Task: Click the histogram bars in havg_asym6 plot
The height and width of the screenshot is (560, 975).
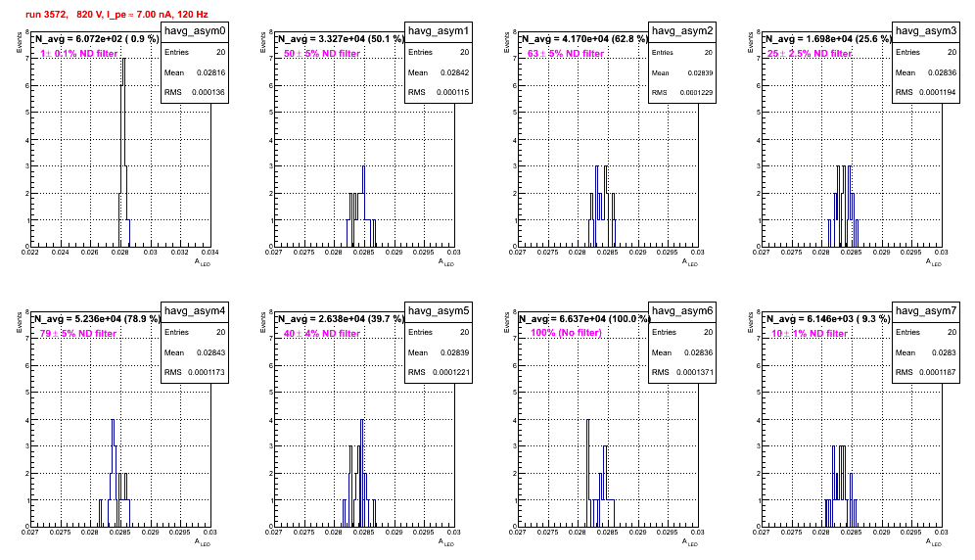Action: (x=600, y=473)
